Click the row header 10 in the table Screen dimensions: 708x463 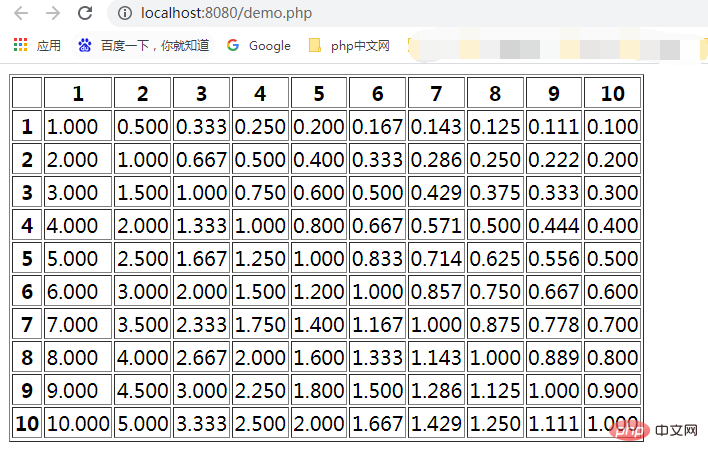point(27,423)
